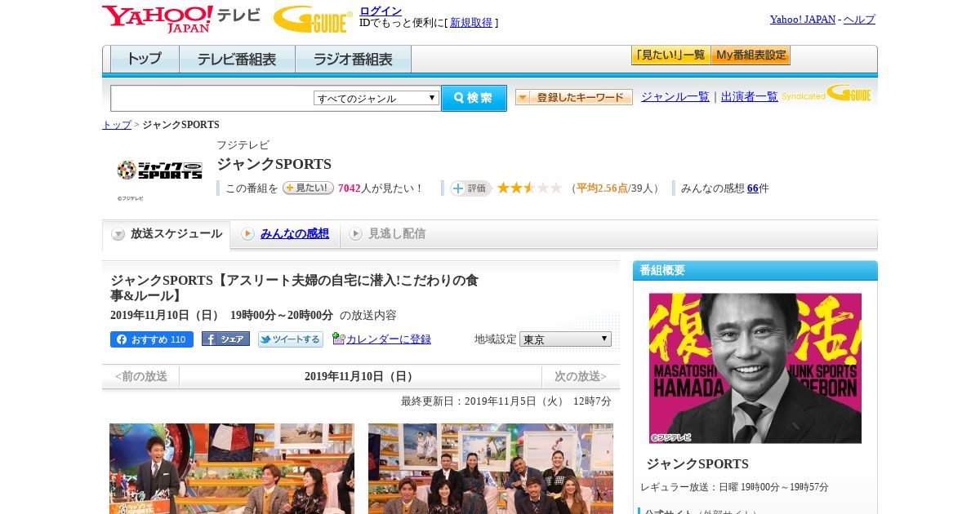Open the My番組表設定 button
Image resolution: width=980 pixels, height=514 pixels.
751,55
